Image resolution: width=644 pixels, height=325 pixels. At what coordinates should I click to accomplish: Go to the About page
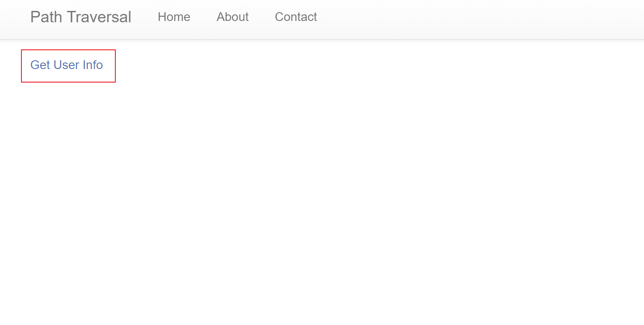point(232,17)
